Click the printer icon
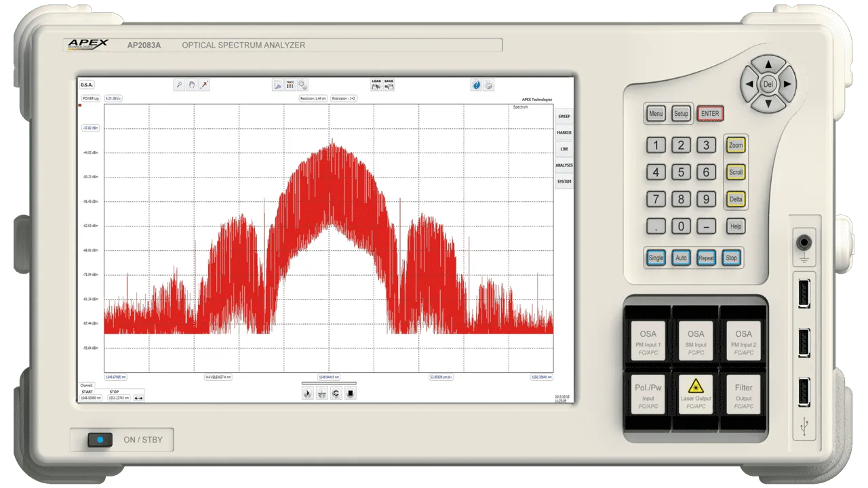The width and height of the screenshot is (868, 488). point(489,85)
